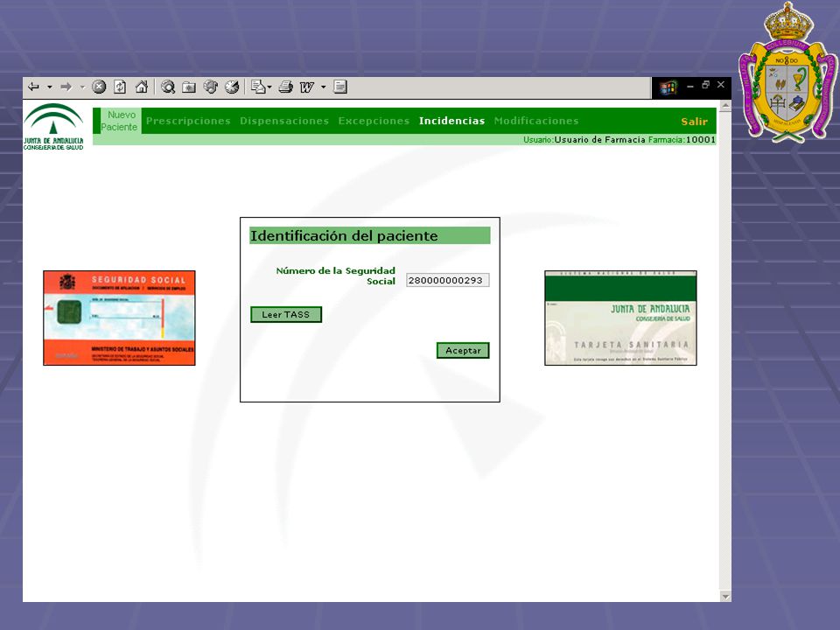Open the Forward history dropdown arrow
Viewport: 840px width, 630px height.
(82, 87)
